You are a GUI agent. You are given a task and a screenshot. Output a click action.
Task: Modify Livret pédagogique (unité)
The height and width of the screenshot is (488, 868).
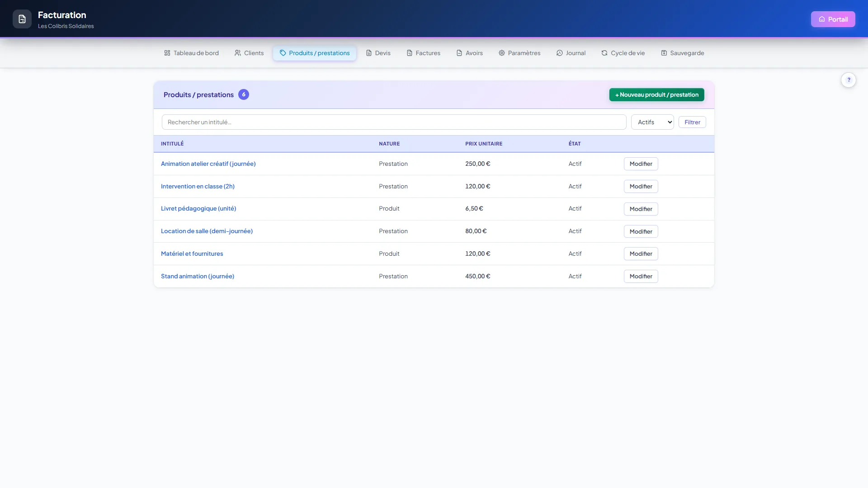pyautogui.click(x=641, y=209)
